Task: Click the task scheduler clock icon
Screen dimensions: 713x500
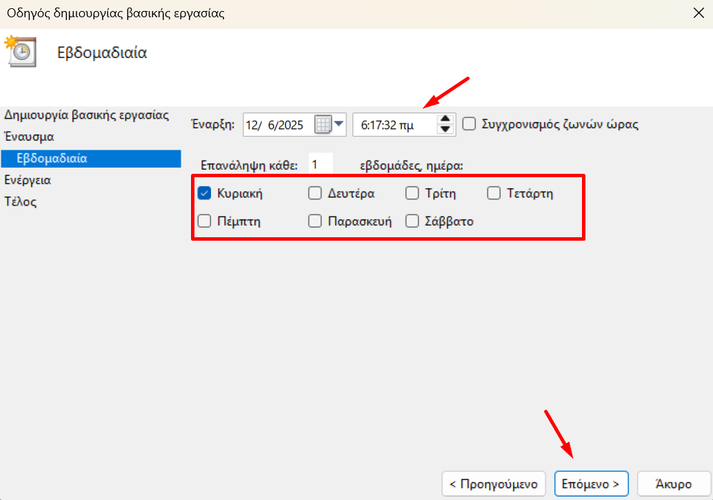Action: coord(20,51)
